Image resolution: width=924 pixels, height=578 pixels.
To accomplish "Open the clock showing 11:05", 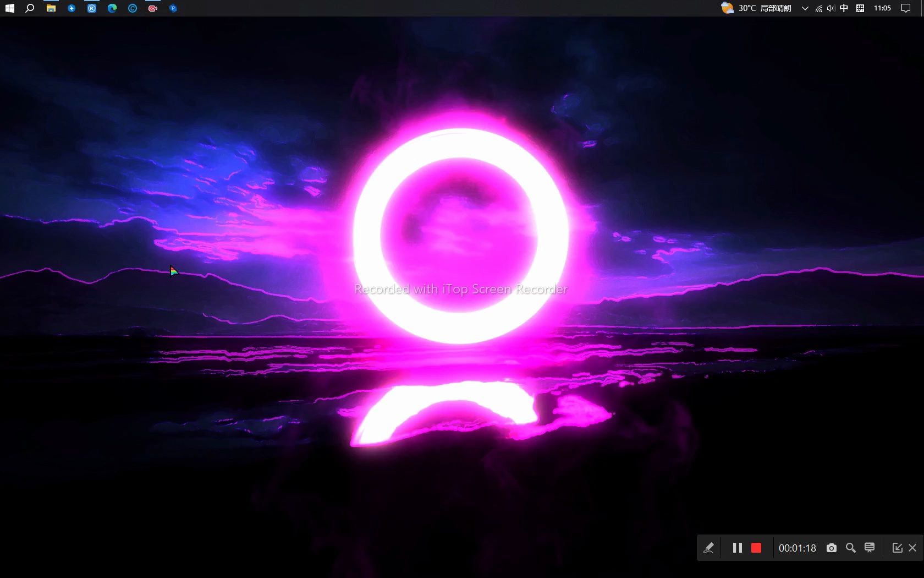I will point(882,8).
